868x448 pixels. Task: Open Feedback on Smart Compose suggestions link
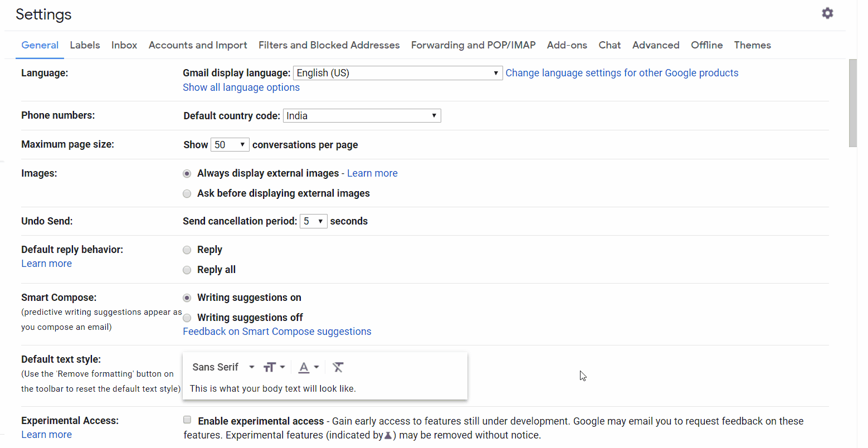(277, 332)
